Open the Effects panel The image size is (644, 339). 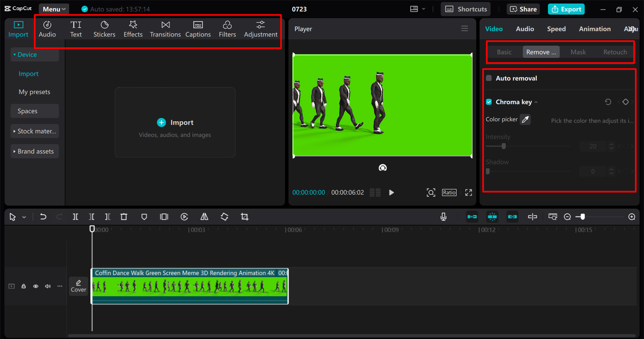[x=133, y=29]
